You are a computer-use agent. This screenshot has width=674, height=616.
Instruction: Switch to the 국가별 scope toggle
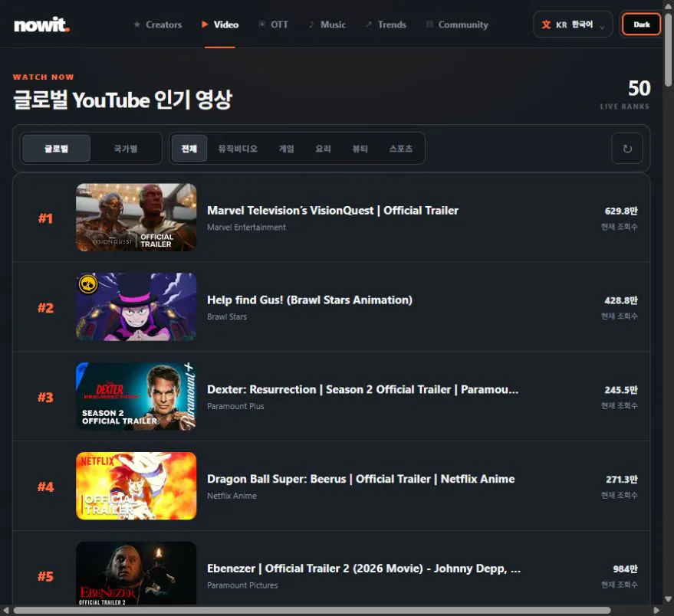point(126,149)
